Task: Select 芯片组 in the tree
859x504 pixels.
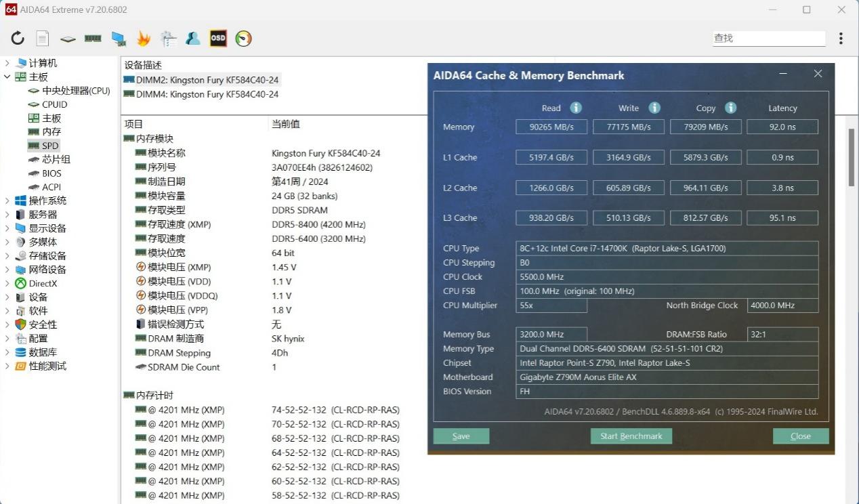Action: click(x=56, y=159)
